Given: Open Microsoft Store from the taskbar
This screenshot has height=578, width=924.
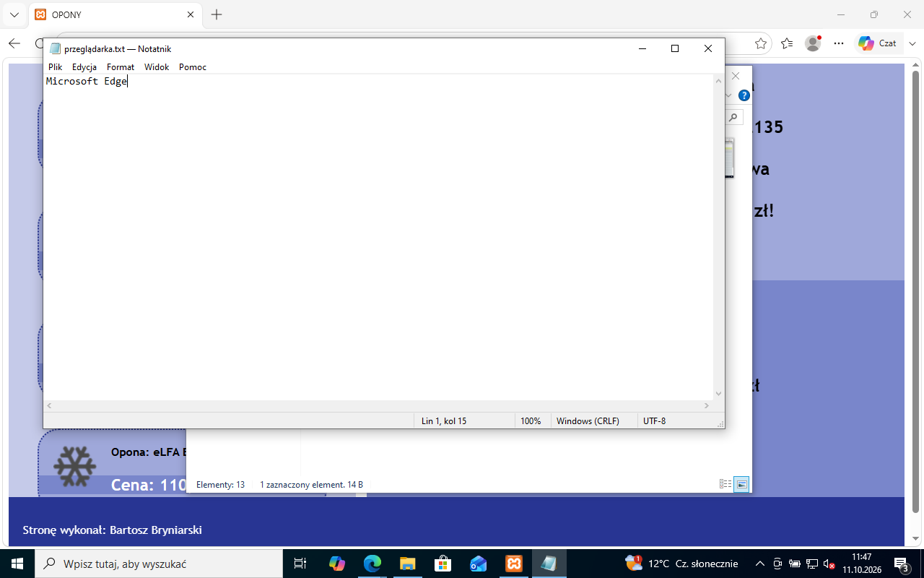Looking at the screenshot, I should point(443,564).
